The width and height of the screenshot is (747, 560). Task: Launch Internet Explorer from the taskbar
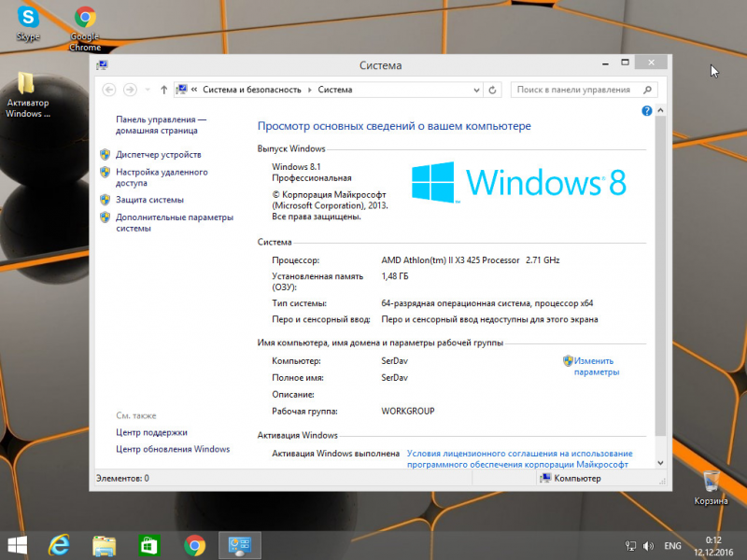point(59,545)
